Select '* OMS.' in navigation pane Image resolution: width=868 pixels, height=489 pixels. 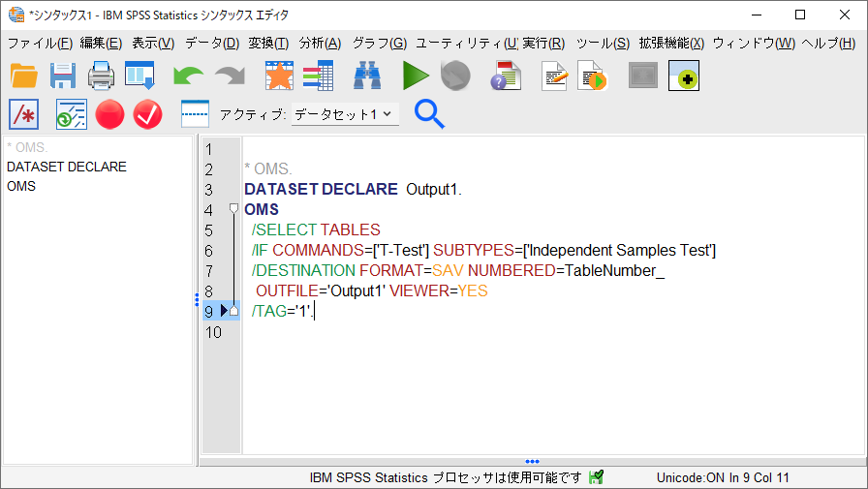tap(28, 148)
